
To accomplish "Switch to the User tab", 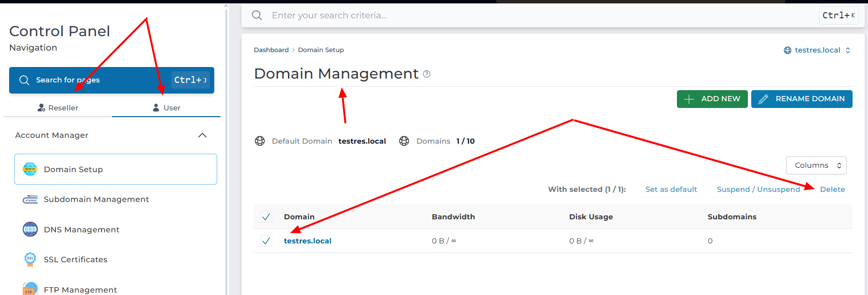I will click(x=166, y=108).
